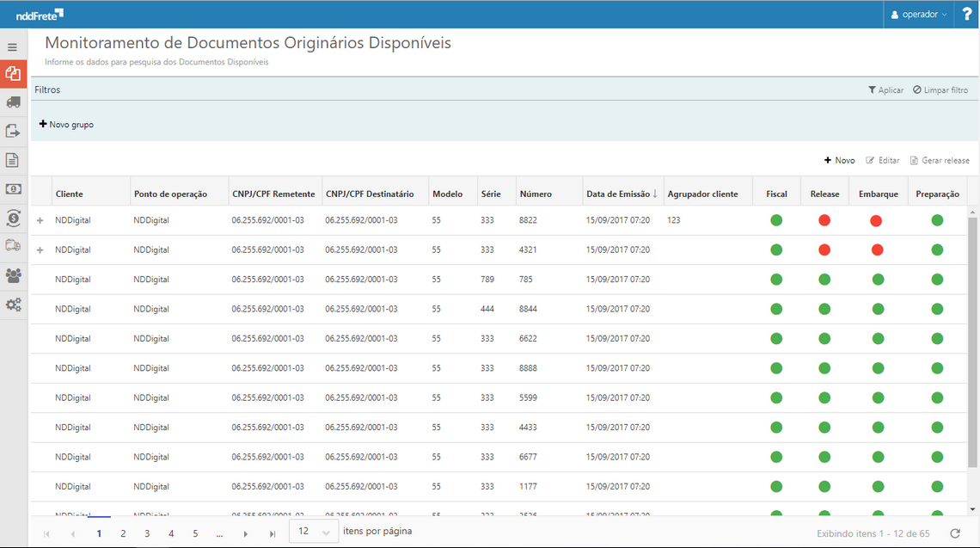980x548 pixels.
Task: Click Novo grupo to add a filter group
Action: pyautogui.click(x=65, y=124)
